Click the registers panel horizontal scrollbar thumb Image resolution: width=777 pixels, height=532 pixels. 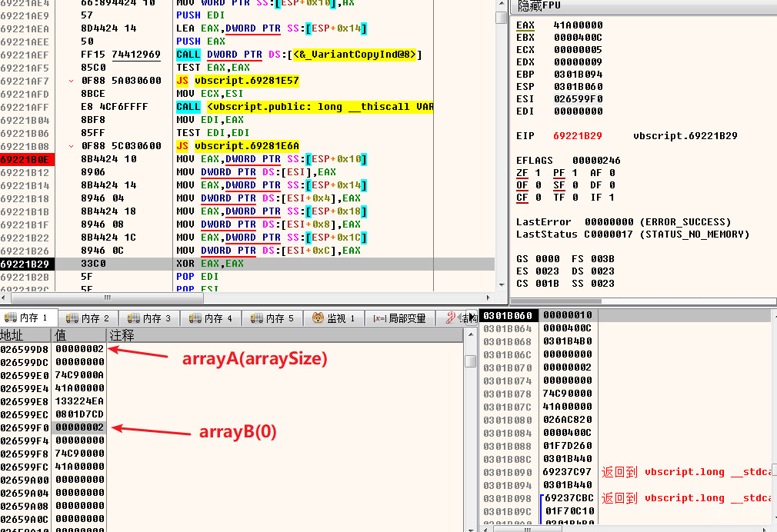pyautogui.click(x=555, y=301)
